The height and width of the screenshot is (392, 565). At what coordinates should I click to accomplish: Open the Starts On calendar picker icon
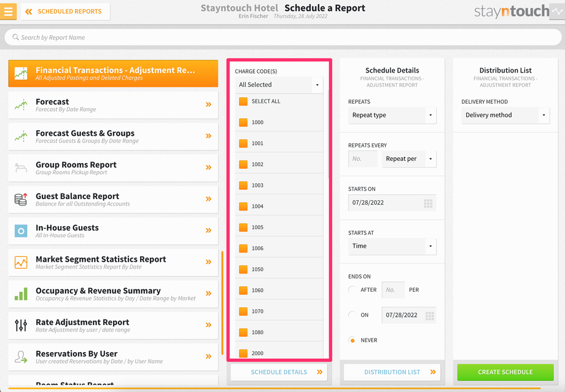tap(428, 203)
